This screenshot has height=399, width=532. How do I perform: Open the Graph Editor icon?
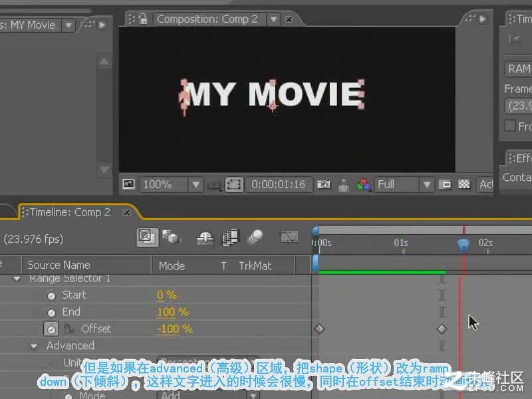point(289,237)
